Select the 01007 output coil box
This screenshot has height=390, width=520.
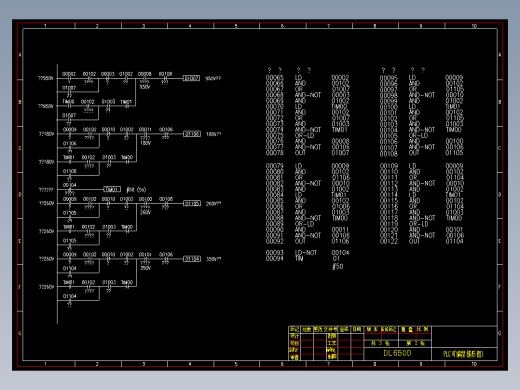pos(192,78)
